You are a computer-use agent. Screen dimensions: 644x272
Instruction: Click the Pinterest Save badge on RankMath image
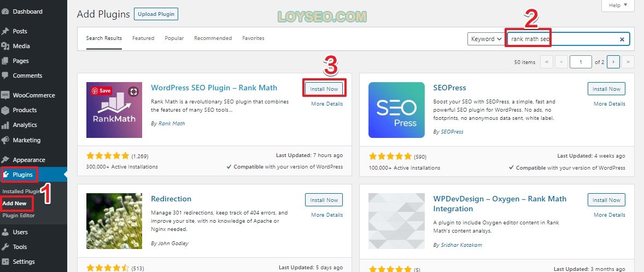(101, 91)
